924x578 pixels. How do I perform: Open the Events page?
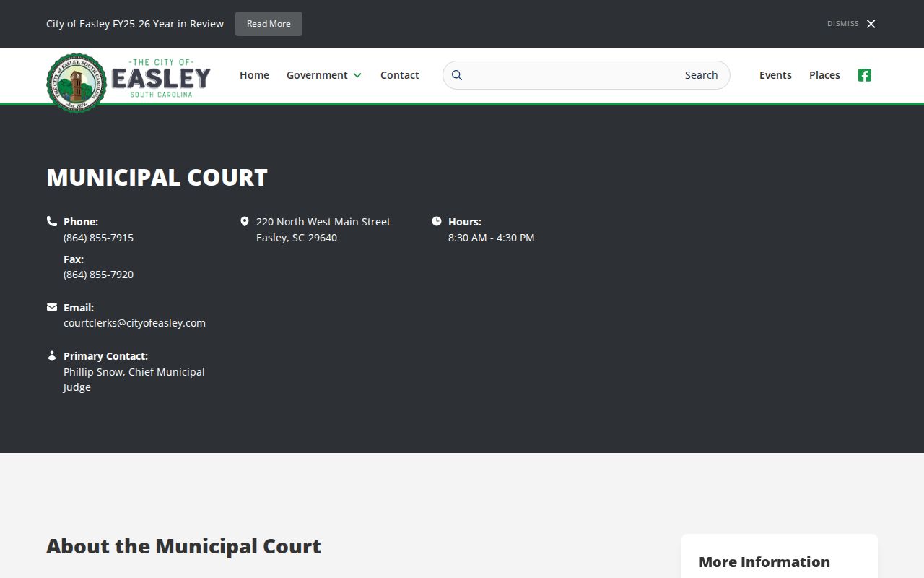(x=775, y=75)
